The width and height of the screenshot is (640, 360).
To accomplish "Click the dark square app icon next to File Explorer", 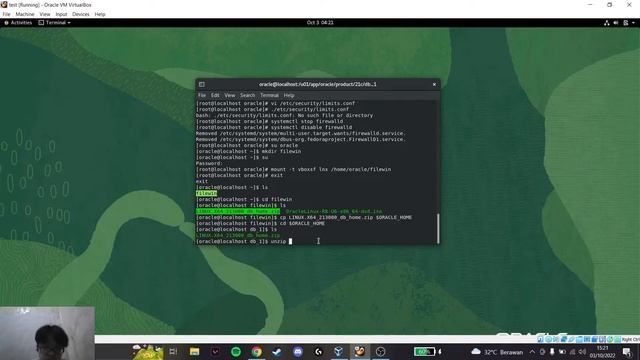I will point(215,351).
